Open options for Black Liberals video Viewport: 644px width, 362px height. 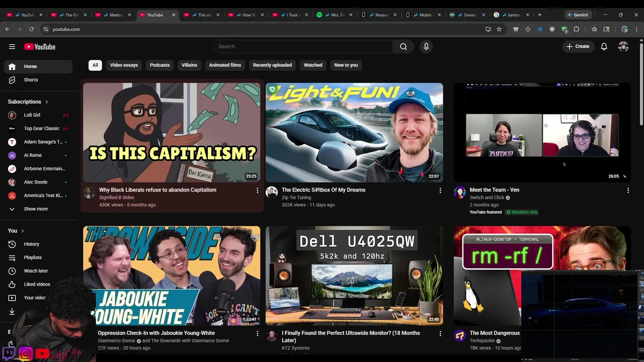tap(258, 191)
